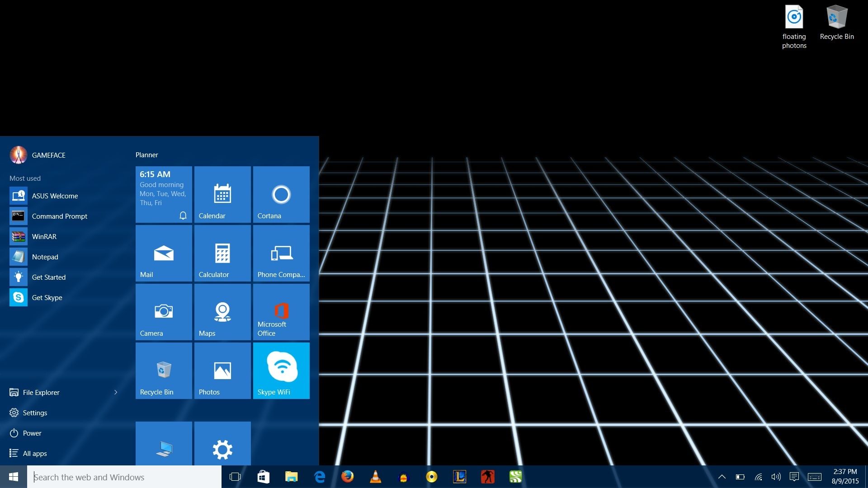This screenshot has height=488, width=868.
Task: Open the Calendar app tile
Action: [x=221, y=194]
